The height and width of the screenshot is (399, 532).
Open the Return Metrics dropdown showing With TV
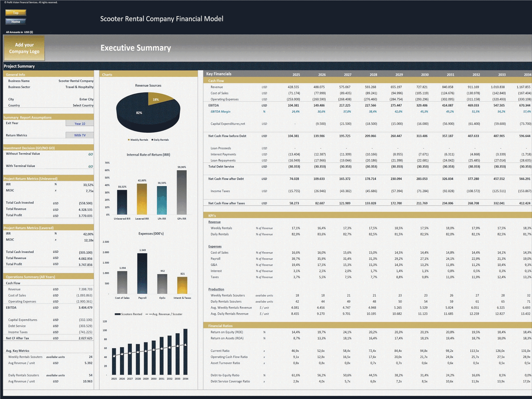point(80,135)
